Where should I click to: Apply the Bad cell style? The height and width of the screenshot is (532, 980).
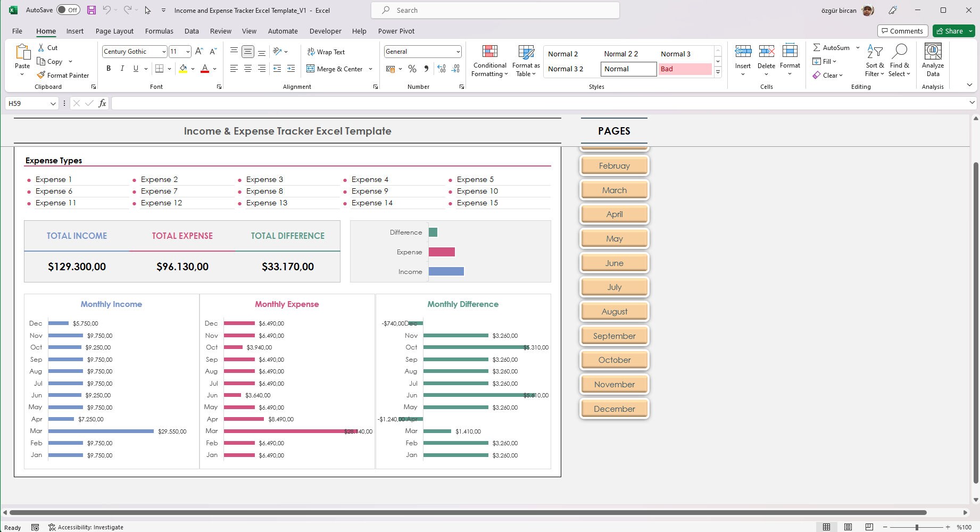[x=685, y=69]
